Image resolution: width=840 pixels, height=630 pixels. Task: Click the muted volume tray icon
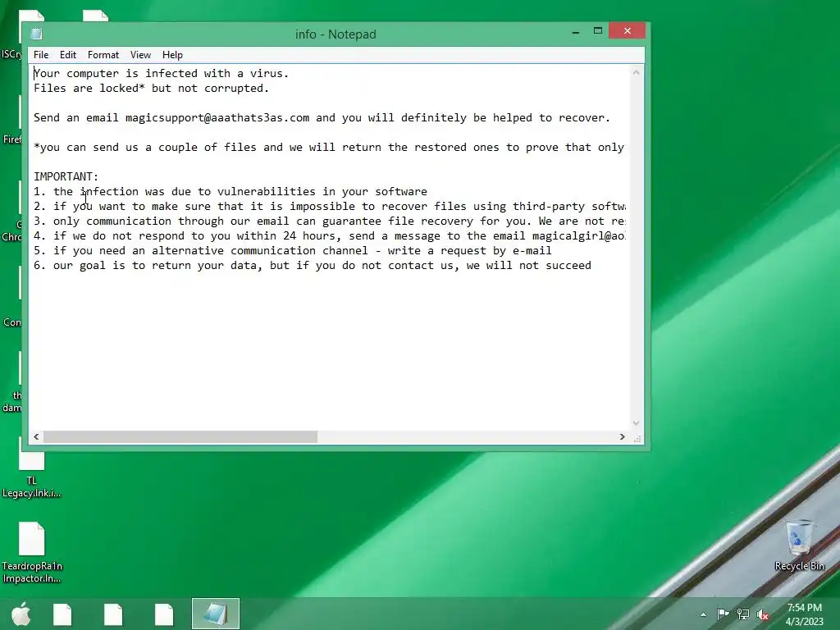tap(763, 615)
